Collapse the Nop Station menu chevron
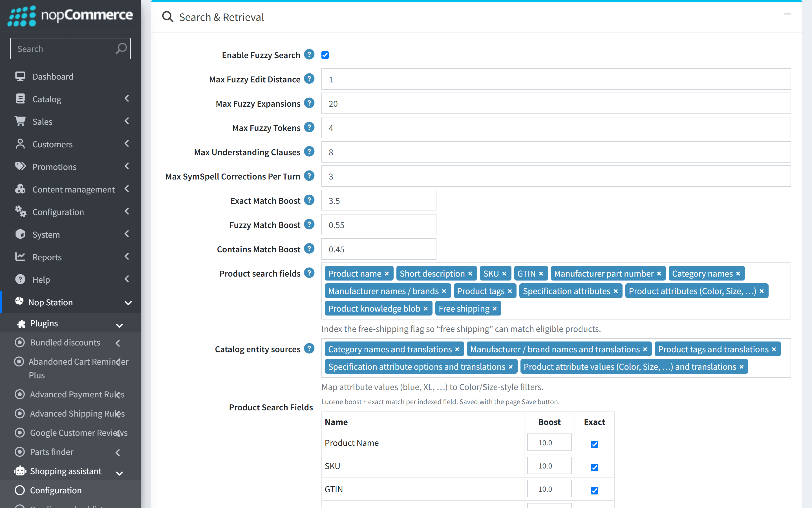The image size is (812, 508). click(128, 303)
